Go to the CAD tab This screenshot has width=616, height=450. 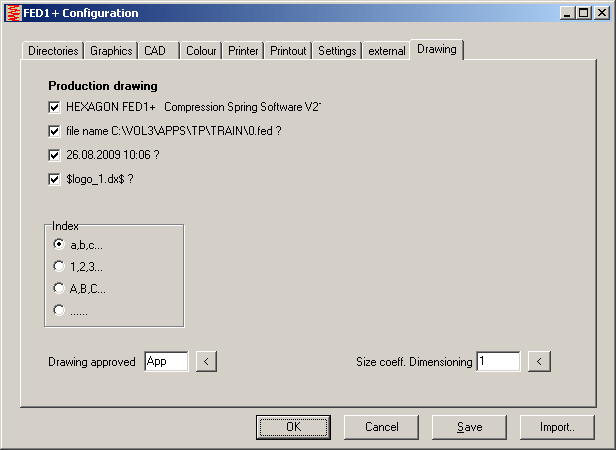click(155, 51)
